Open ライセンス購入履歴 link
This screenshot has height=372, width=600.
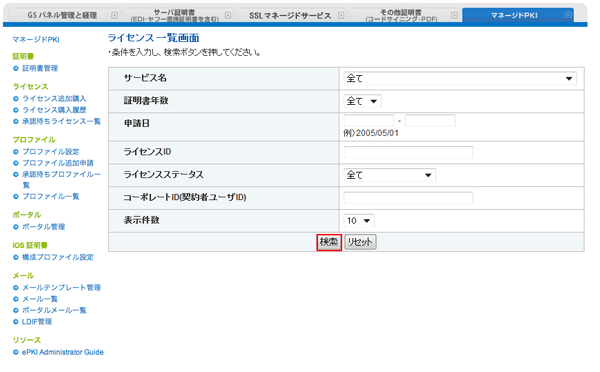pos(54,110)
